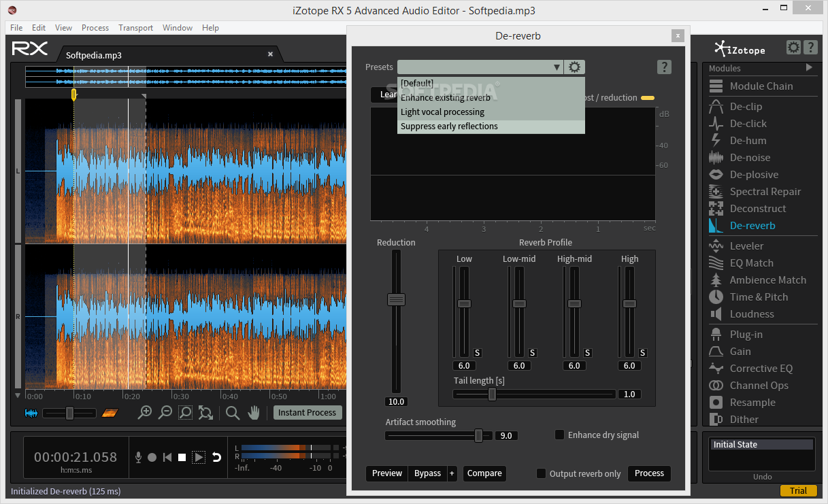Viewport: 828px width, 504px height.
Task: Choose the Suppress early reflections preset
Action: [491, 127]
